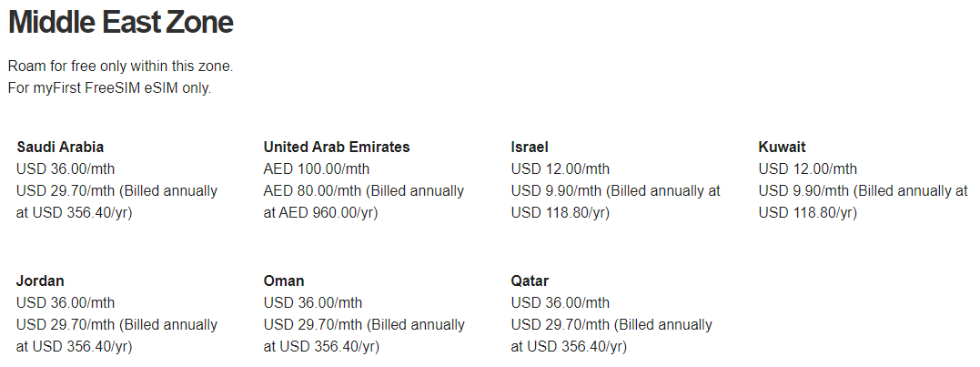Viewport: 980px width, 367px height.
Task: Click the Kuwait country label
Action: [782, 147]
